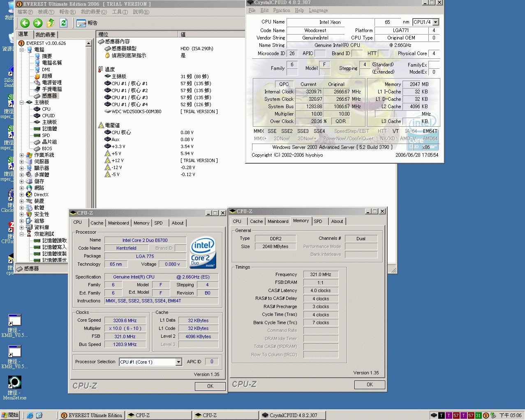This screenshot has width=525, height=420.
Task: Refresh the EVEREST sensor page via toolbar icon
Action: pos(63,23)
